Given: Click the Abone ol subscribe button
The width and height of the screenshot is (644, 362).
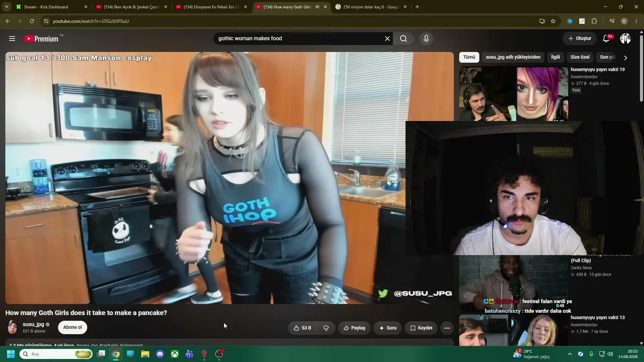Looking at the screenshot, I should tap(72, 327).
